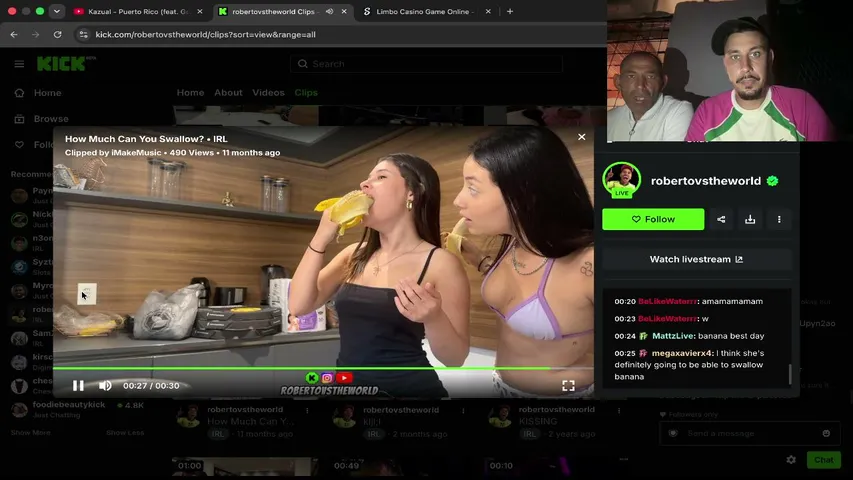Open options for How Much Can Y... clip card
The width and height of the screenshot is (853, 480).
[307, 410]
